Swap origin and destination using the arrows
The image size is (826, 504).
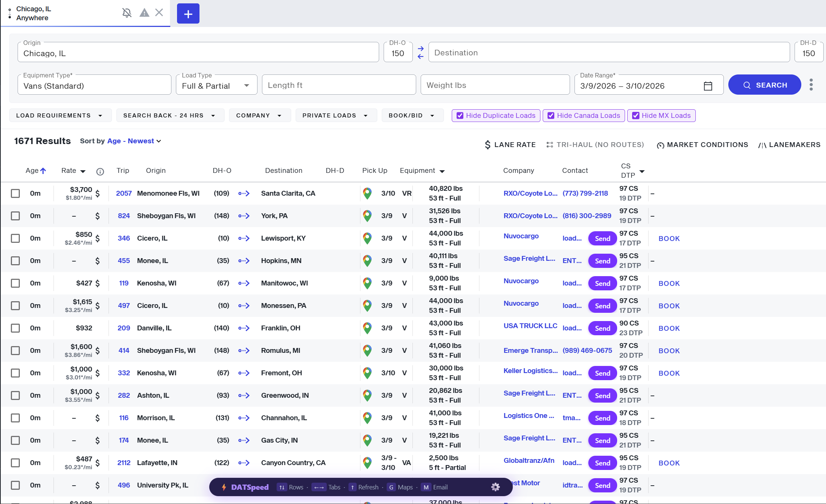pyautogui.click(x=420, y=52)
